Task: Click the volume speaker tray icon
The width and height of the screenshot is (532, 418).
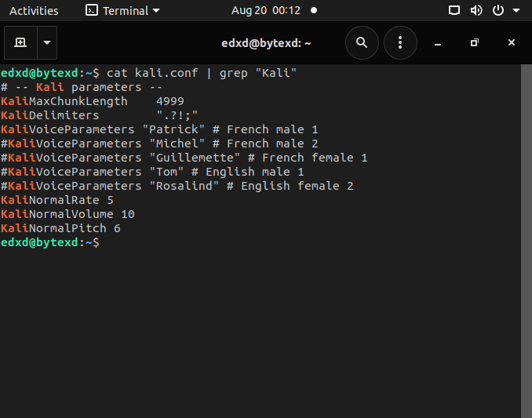Action: point(476,10)
